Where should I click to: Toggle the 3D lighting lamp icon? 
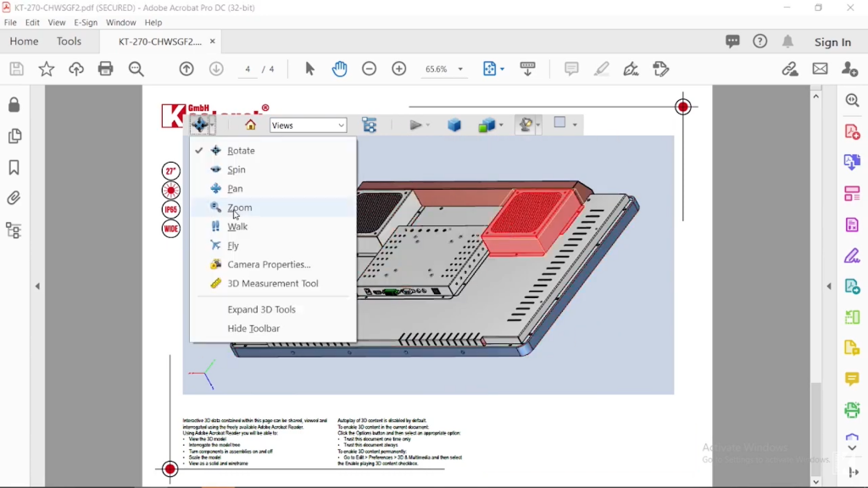[x=525, y=125]
